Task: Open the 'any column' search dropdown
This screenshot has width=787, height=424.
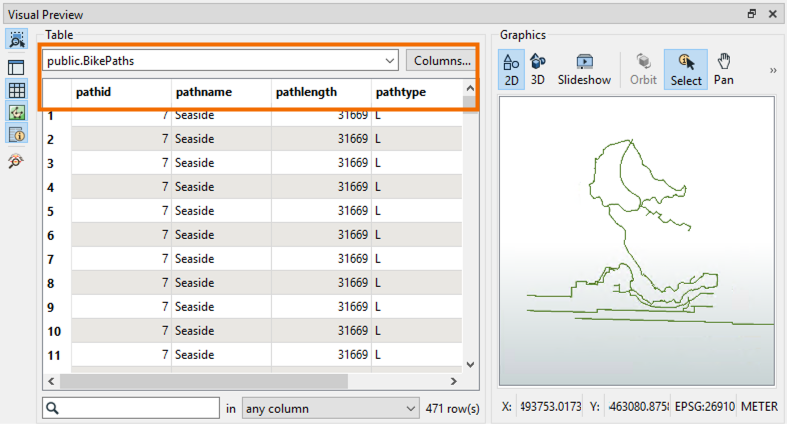Action: (331, 408)
